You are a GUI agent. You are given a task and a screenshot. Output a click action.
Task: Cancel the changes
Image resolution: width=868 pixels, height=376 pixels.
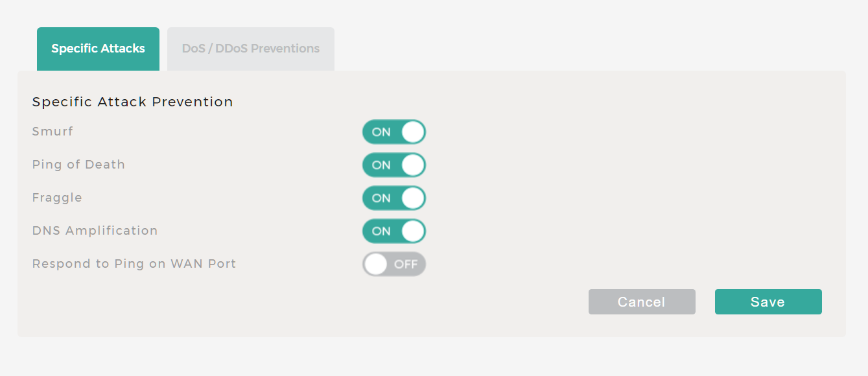coord(642,302)
